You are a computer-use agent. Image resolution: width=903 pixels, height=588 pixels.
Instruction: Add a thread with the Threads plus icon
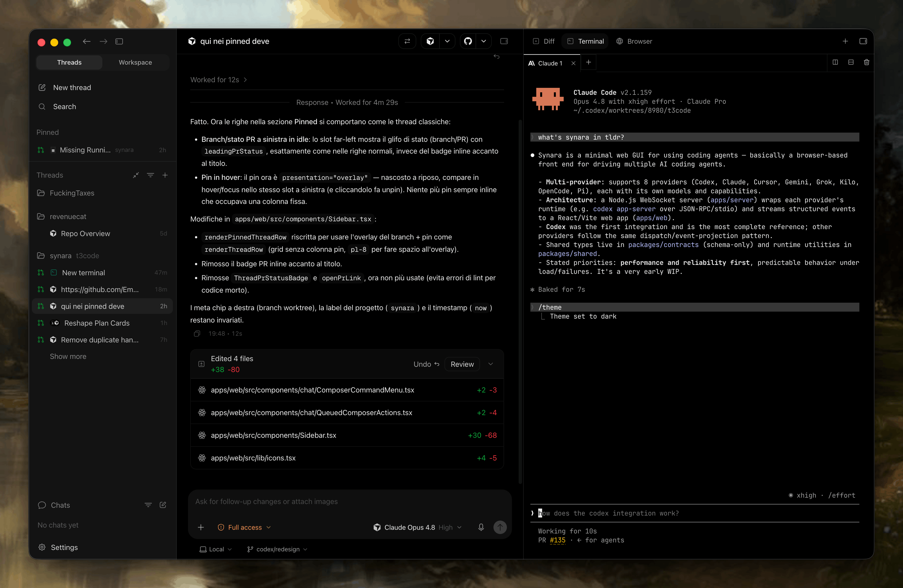(165, 175)
